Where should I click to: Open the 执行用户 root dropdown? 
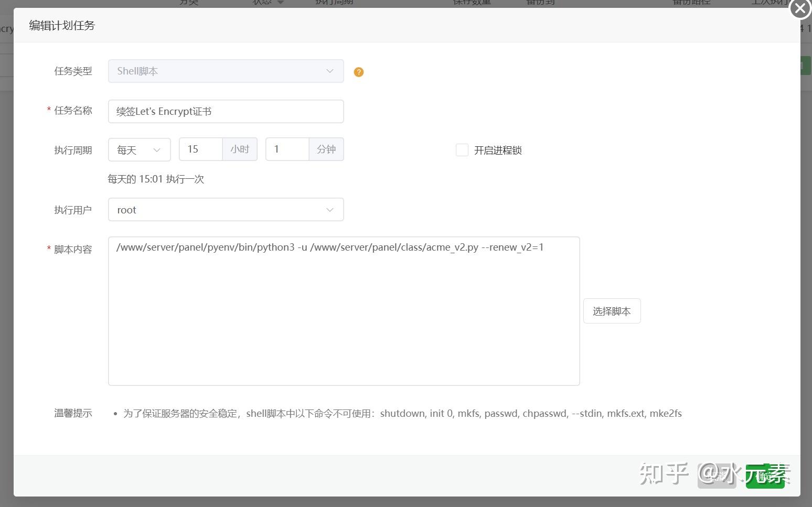226,210
